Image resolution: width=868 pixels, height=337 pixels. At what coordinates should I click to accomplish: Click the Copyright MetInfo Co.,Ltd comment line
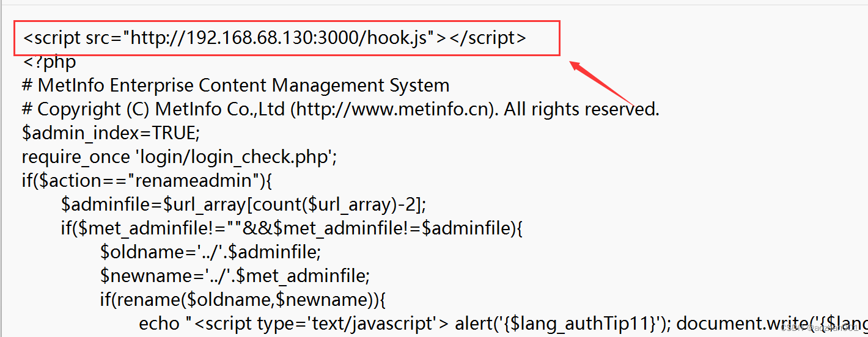[341, 109]
